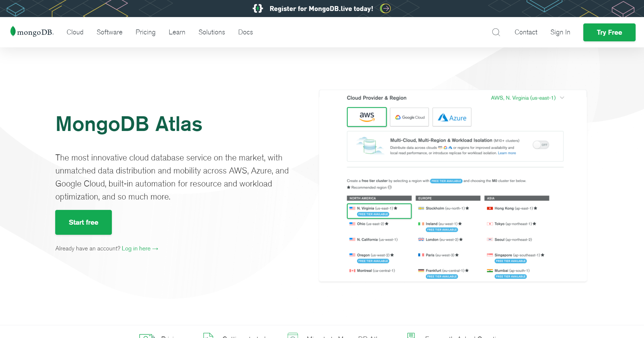Click the Try Free button
Viewport: 644px width, 338px height.
point(609,32)
